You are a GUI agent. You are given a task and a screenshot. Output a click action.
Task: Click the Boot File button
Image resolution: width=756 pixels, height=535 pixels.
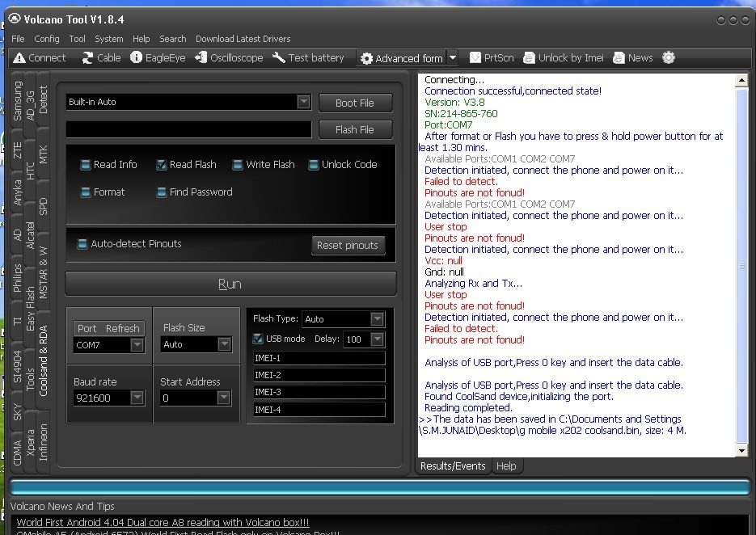point(355,103)
